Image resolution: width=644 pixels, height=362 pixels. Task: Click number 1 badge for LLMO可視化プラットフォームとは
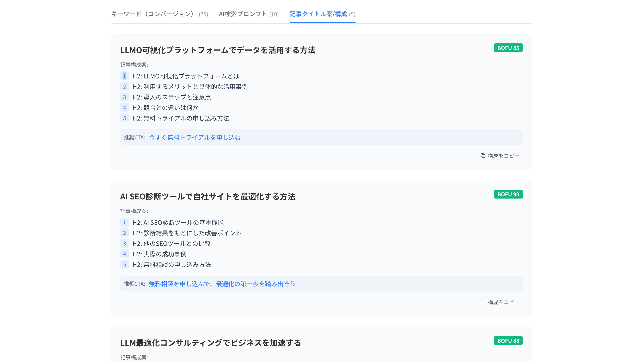(x=125, y=76)
